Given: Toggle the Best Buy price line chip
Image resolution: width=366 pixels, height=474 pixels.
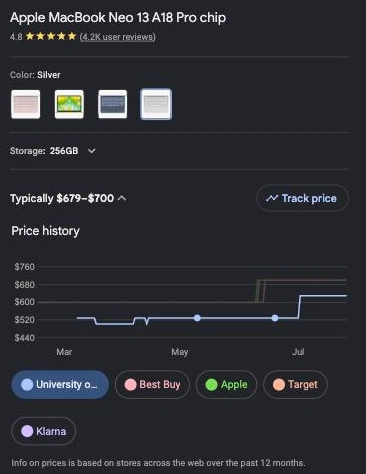Looking at the screenshot, I should click(x=152, y=384).
